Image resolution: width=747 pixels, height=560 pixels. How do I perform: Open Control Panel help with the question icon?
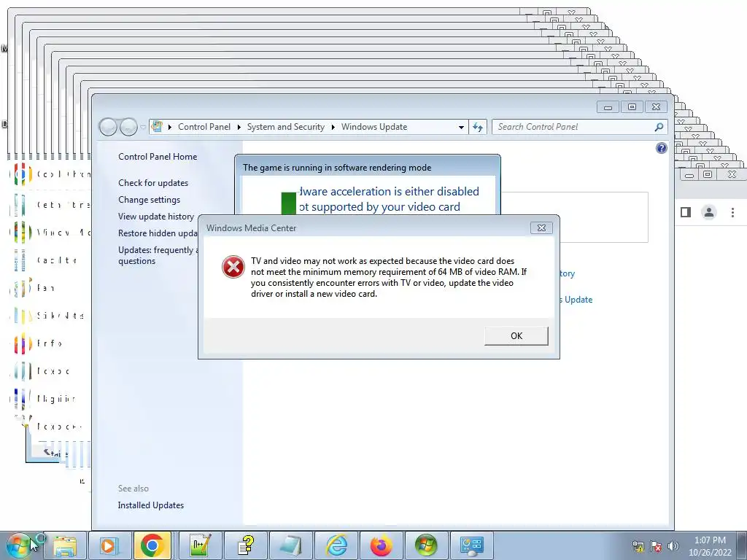tap(661, 148)
